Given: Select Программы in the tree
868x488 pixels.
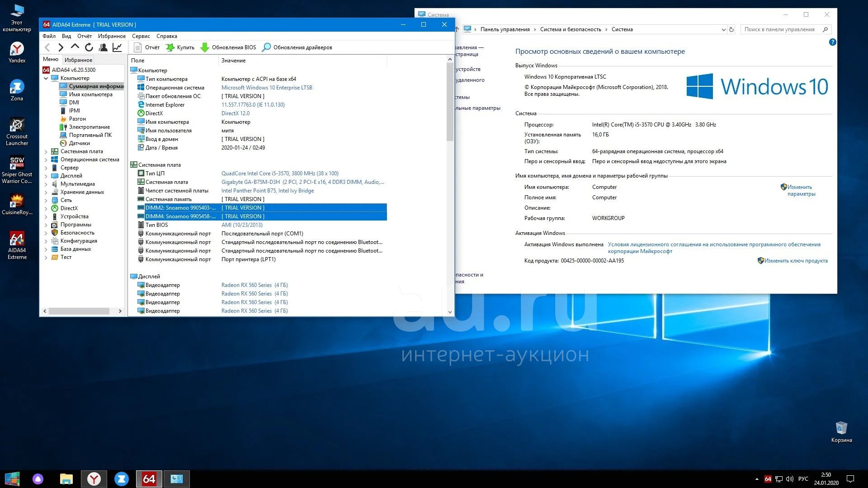Looking at the screenshot, I should (x=75, y=225).
